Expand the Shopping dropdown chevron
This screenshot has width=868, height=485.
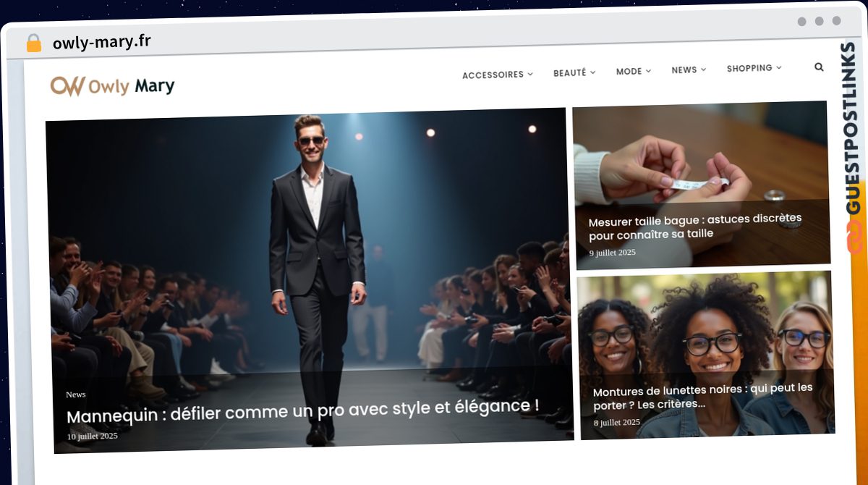(x=779, y=68)
